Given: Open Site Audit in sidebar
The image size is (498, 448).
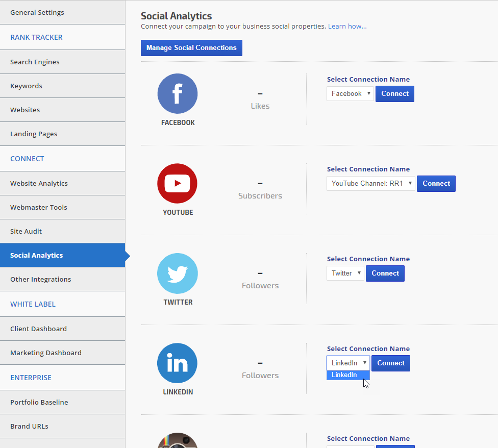Looking at the screenshot, I should tap(63, 232).
